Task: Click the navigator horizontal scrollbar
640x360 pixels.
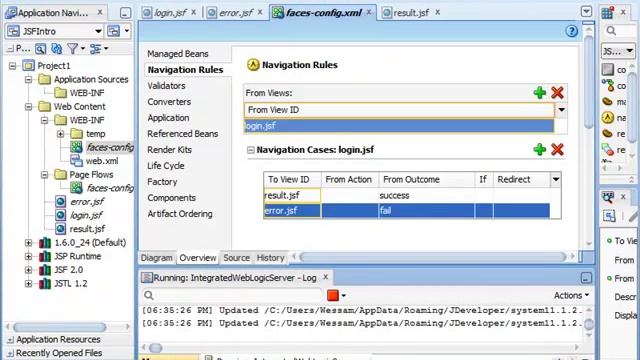Action: [x=60, y=327]
